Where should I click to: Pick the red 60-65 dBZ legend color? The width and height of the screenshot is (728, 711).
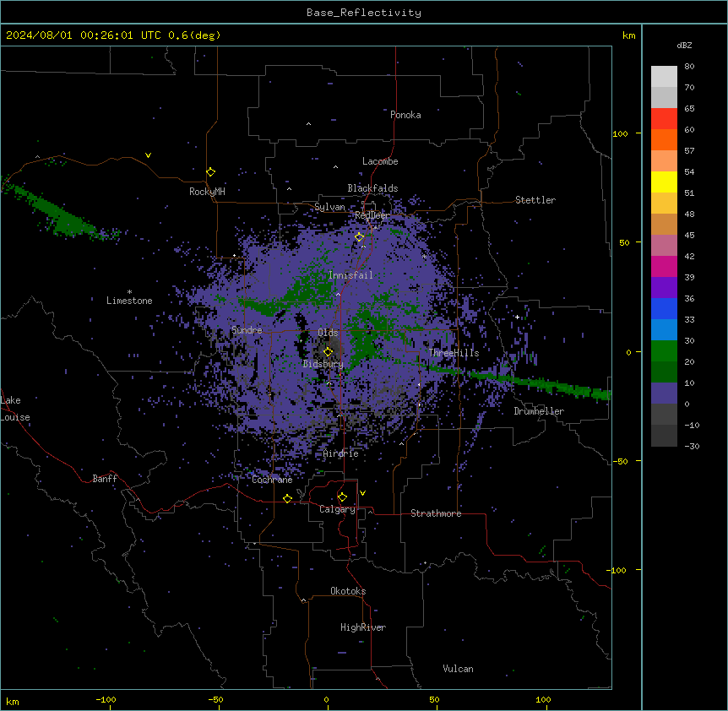[664, 119]
